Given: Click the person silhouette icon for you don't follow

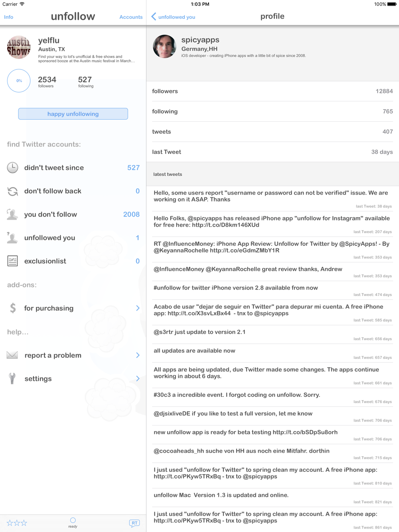Looking at the screenshot, I should (x=12, y=215).
